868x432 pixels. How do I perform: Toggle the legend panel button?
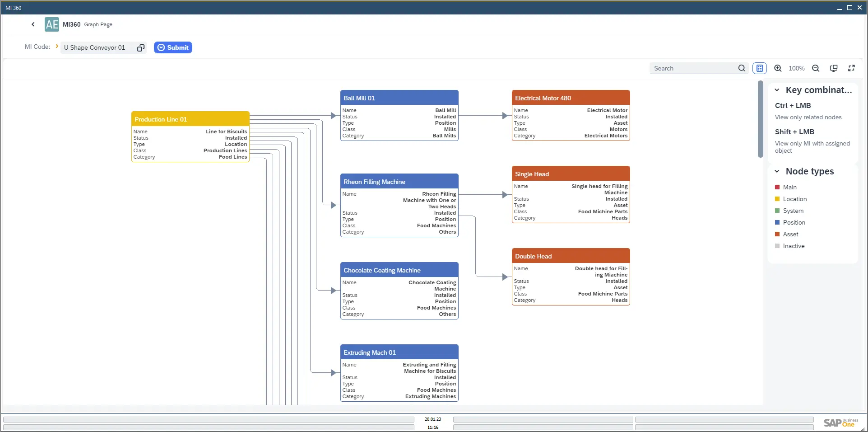(760, 68)
